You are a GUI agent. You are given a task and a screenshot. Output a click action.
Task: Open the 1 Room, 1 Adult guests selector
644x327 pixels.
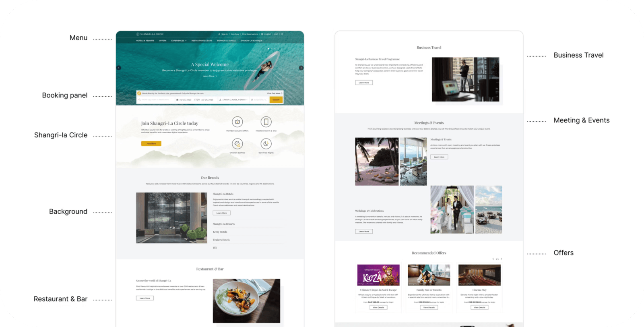coord(233,100)
